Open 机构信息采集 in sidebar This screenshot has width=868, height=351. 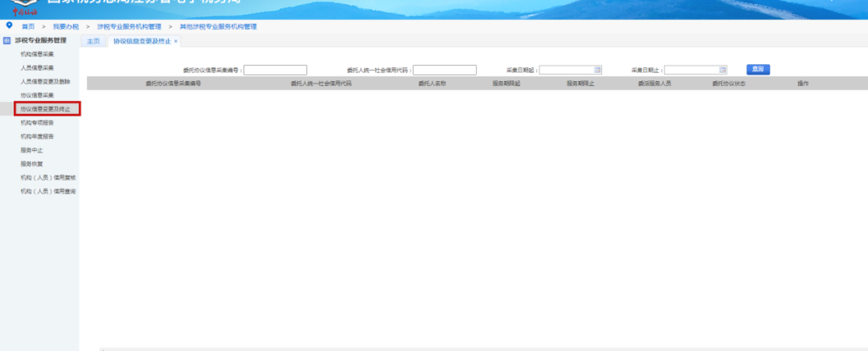tap(37, 55)
